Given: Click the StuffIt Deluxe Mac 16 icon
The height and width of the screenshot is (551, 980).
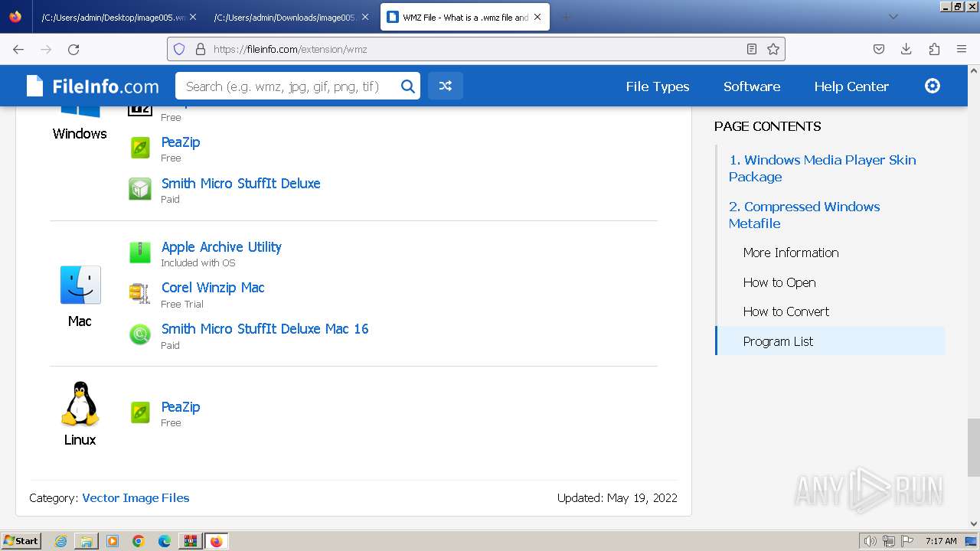Looking at the screenshot, I should (140, 334).
